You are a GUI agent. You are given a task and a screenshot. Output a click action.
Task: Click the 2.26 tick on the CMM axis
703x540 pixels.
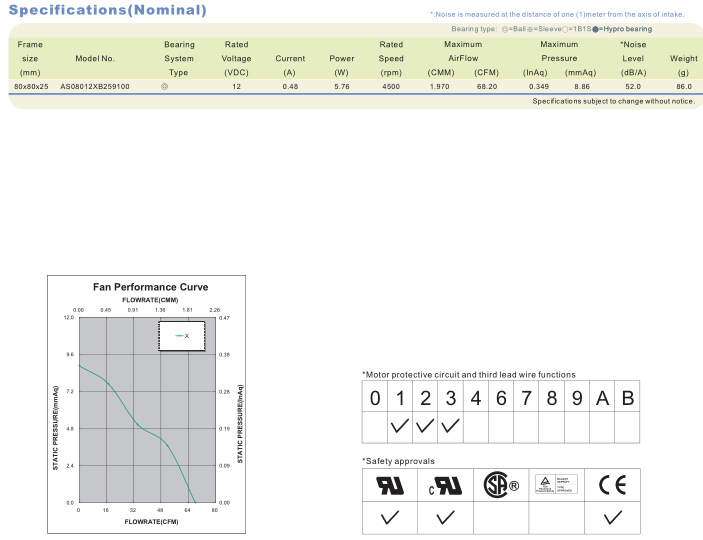click(x=215, y=310)
